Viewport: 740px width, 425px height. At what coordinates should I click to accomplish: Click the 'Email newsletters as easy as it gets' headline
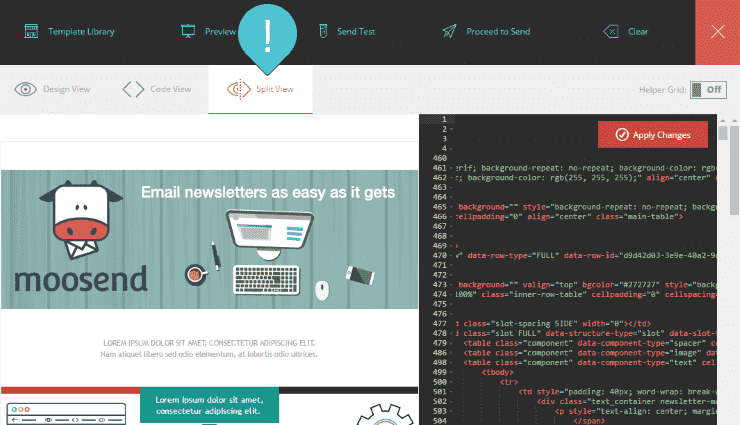pyautogui.click(x=268, y=192)
